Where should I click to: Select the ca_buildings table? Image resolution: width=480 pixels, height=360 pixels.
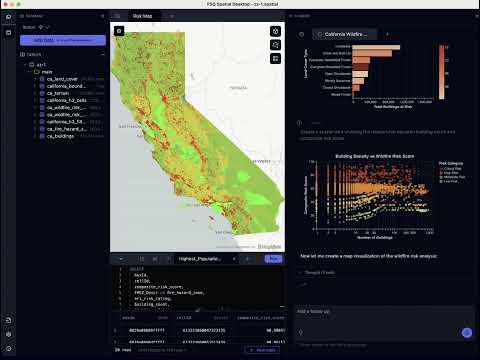click(x=60, y=136)
